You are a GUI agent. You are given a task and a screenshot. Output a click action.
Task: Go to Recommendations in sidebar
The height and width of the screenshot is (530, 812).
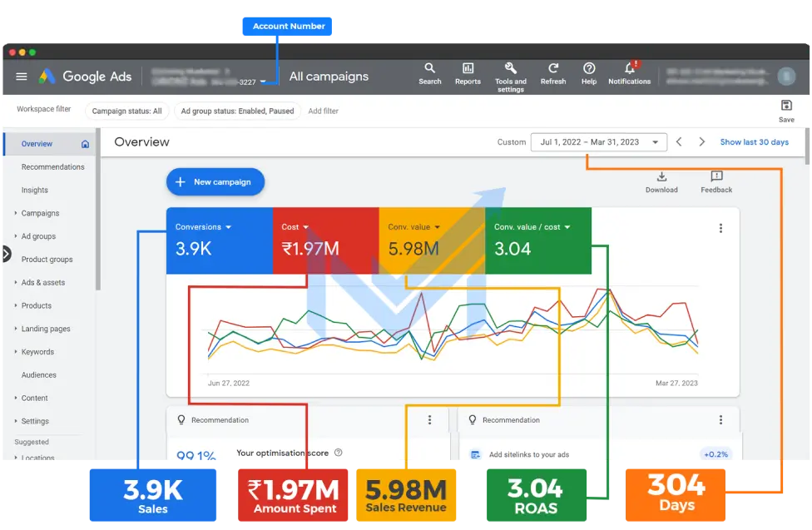[x=52, y=167]
